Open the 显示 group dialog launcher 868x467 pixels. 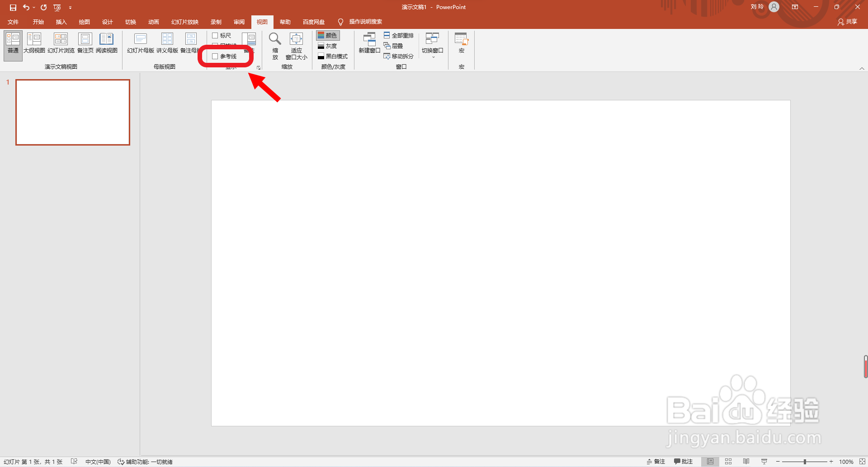(x=259, y=68)
